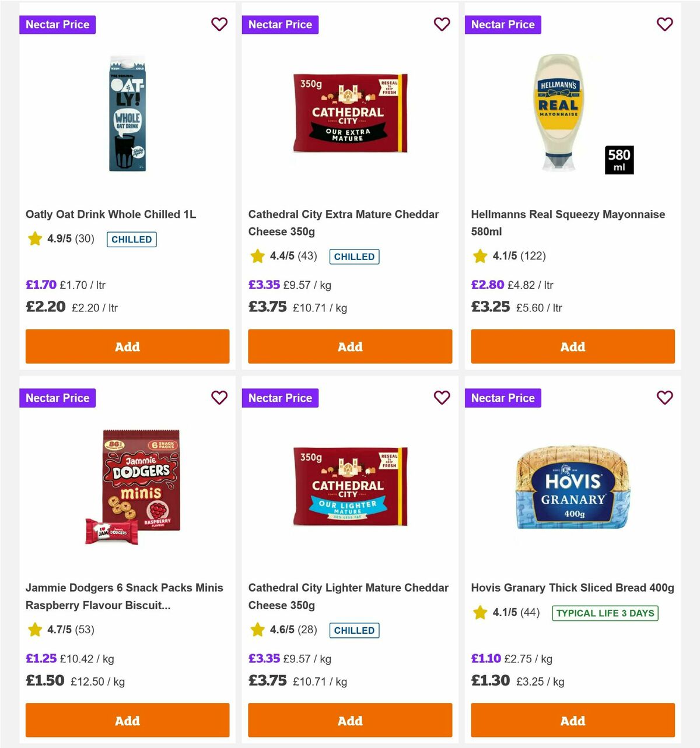Add Hovis Granary Thick Sliced Bread to trolley

[x=572, y=721]
